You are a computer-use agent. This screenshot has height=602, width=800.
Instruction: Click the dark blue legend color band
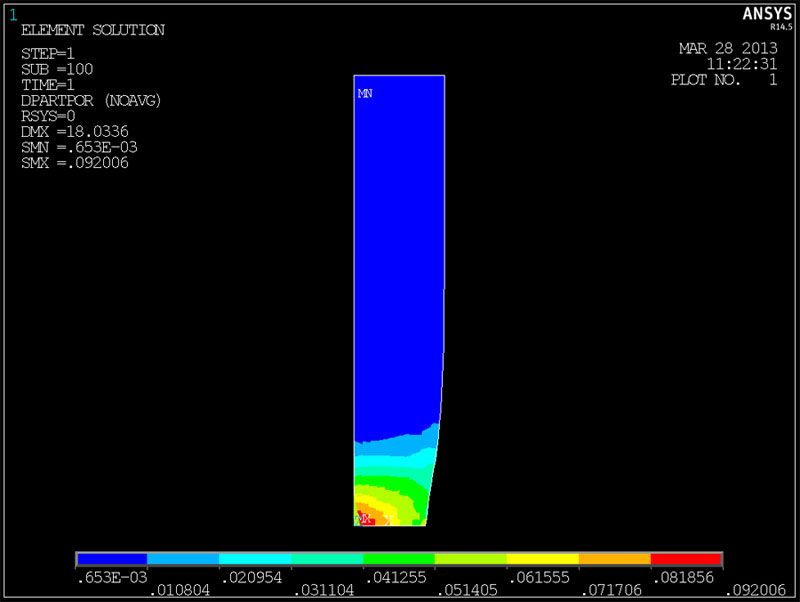pyautogui.click(x=112, y=559)
